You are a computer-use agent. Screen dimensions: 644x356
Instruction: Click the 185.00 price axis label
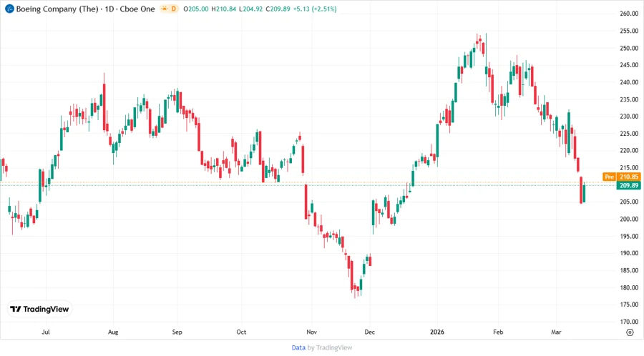pyautogui.click(x=629, y=270)
